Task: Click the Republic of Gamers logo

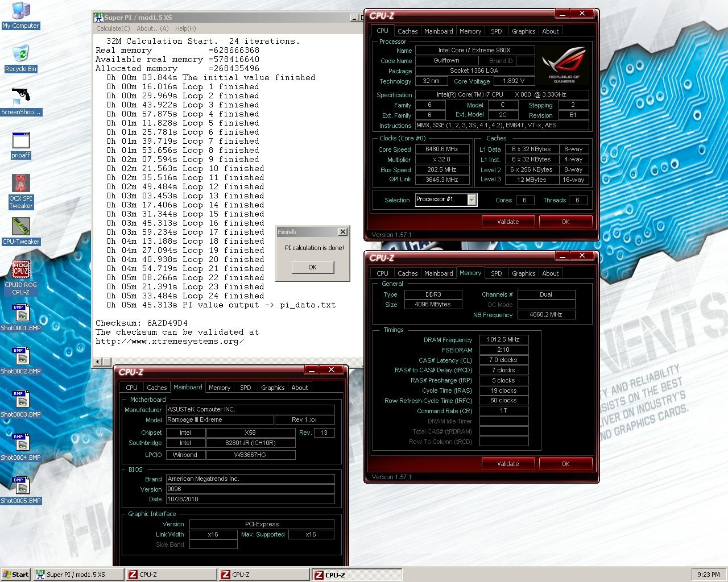Action: pyautogui.click(x=564, y=64)
